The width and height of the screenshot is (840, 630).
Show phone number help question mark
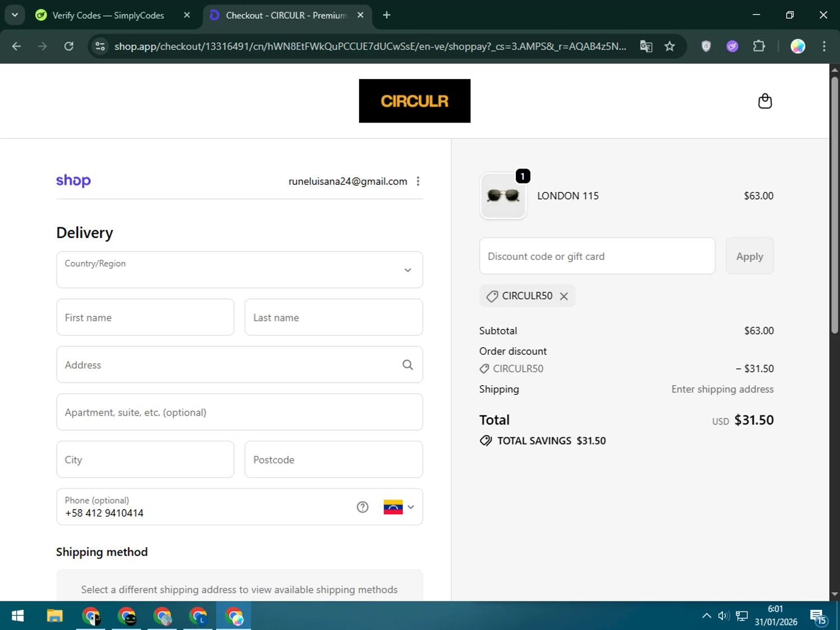tap(363, 507)
